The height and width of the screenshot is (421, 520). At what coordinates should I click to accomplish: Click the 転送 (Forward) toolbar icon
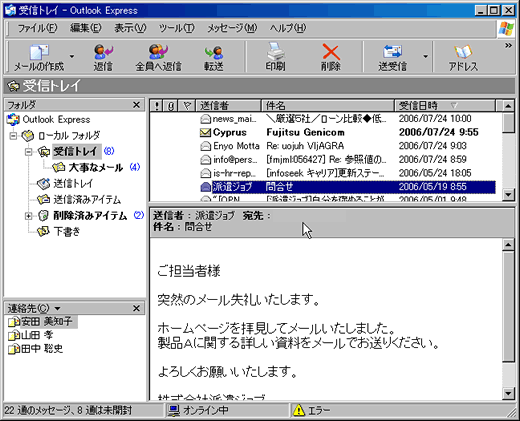(214, 57)
